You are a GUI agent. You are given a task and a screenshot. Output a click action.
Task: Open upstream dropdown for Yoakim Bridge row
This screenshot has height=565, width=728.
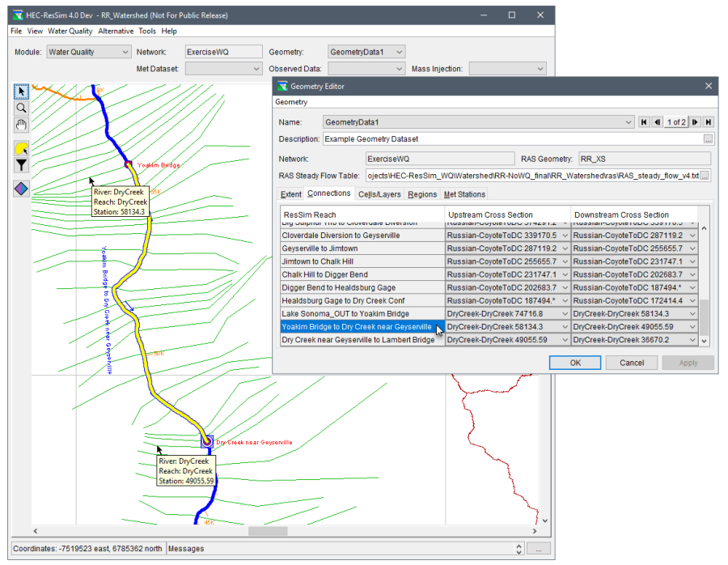565,327
